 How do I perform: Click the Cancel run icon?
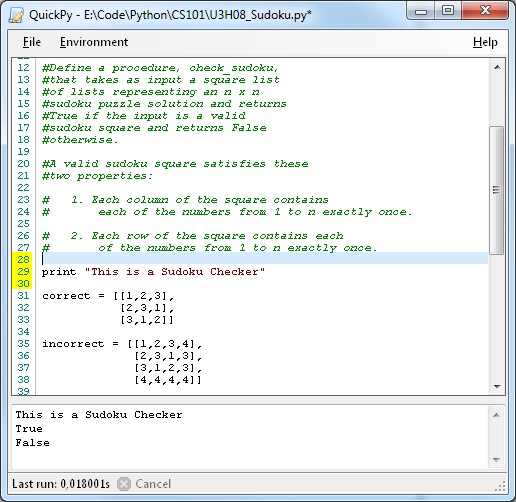click(124, 484)
